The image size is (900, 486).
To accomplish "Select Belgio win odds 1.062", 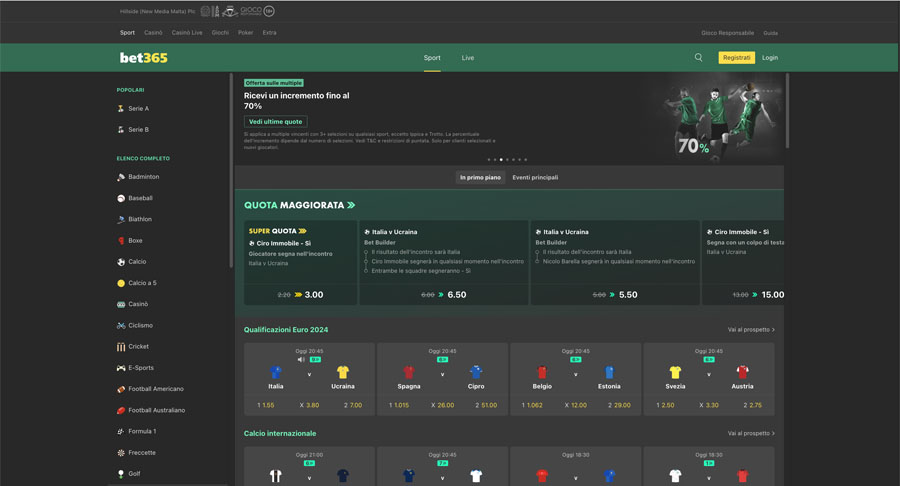I will click(532, 405).
